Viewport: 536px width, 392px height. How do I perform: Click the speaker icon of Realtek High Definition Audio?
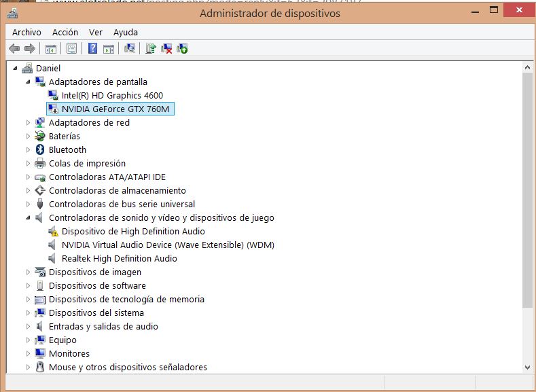click(52, 258)
